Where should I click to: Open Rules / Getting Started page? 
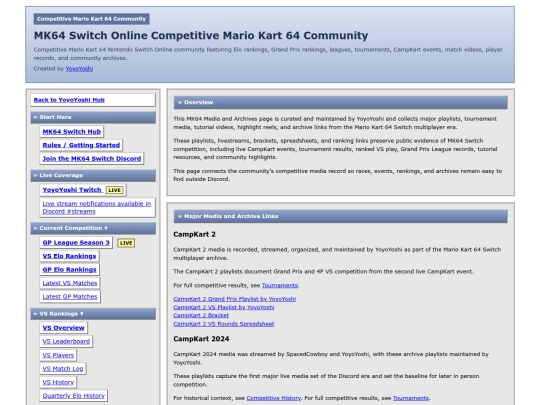[81, 145]
